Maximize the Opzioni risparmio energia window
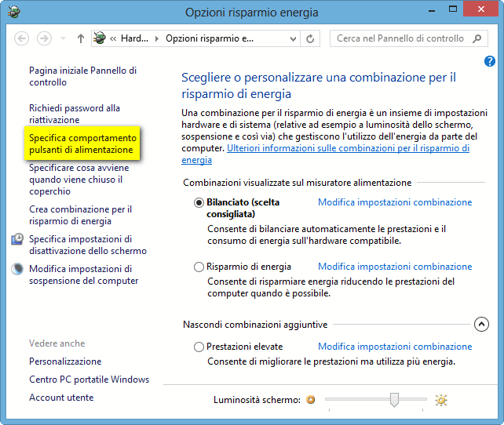The height and width of the screenshot is (425, 504). [x=453, y=9]
